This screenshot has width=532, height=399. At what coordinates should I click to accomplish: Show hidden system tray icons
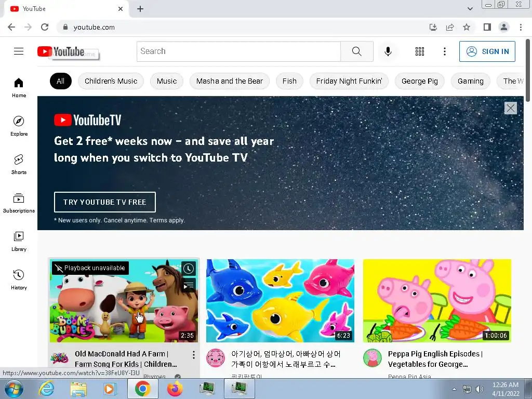click(454, 389)
